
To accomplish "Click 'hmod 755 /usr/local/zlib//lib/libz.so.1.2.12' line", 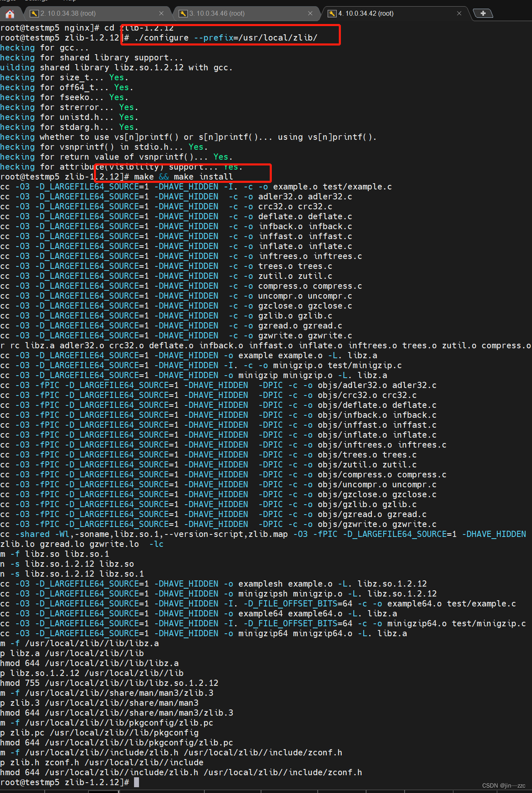I will [109, 683].
